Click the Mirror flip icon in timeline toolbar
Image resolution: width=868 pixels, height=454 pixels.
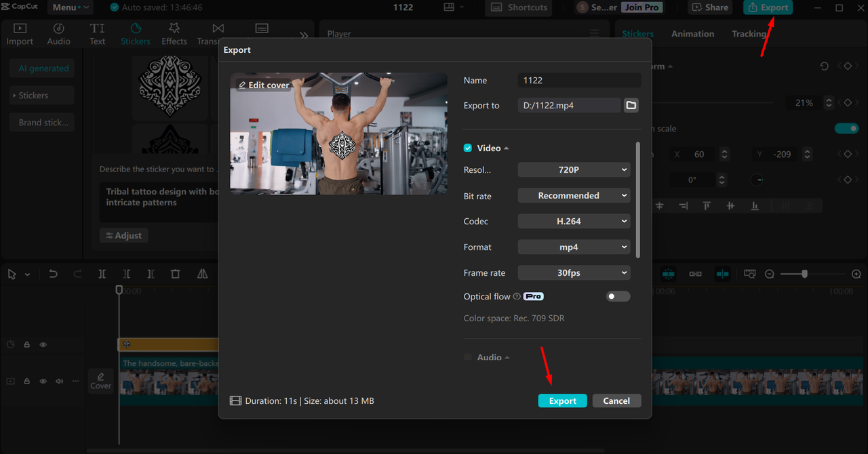point(202,274)
